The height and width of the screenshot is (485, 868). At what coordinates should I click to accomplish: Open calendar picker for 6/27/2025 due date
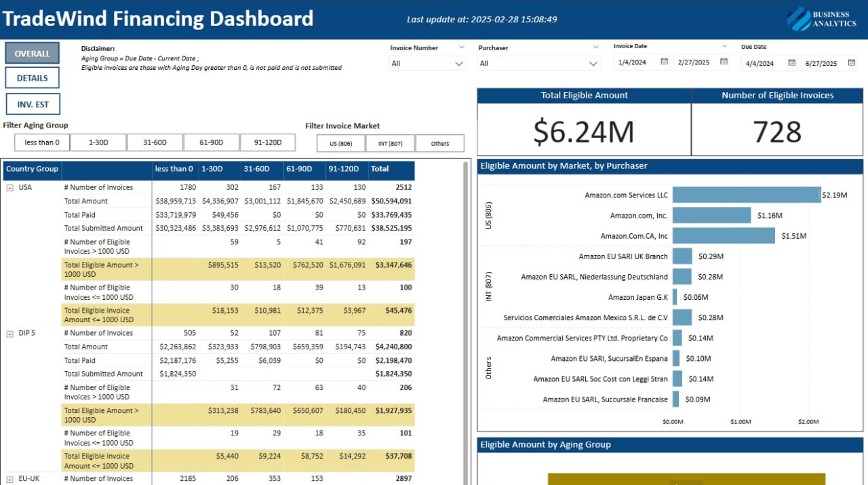click(x=852, y=63)
